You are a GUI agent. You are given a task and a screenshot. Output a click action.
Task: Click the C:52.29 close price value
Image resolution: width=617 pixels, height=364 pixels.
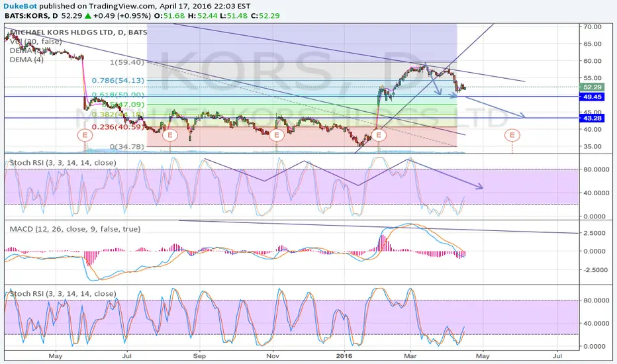pos(265,16)
